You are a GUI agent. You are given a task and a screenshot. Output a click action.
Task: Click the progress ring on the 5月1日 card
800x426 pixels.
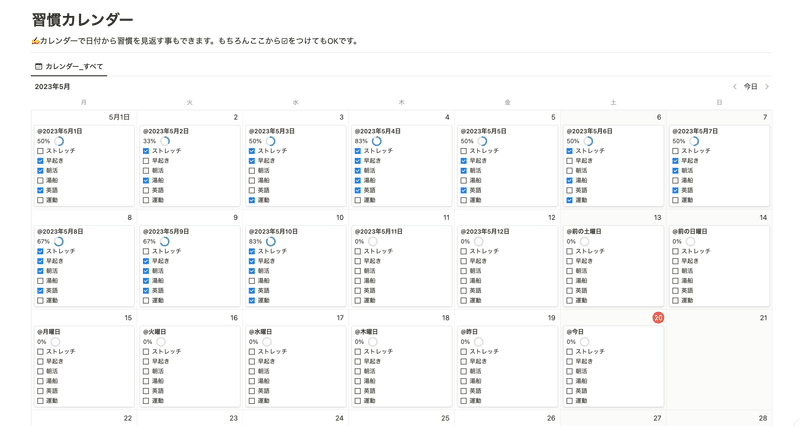coord(59,141)
